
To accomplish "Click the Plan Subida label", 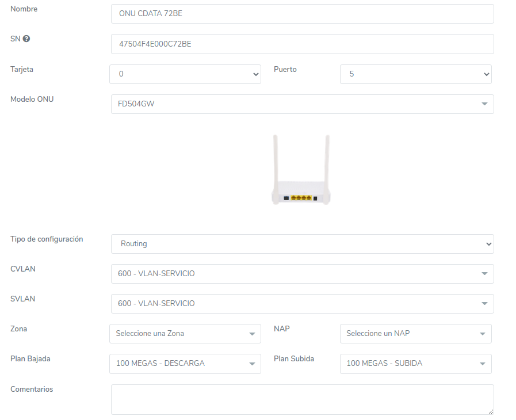I will tap(294, 358).
